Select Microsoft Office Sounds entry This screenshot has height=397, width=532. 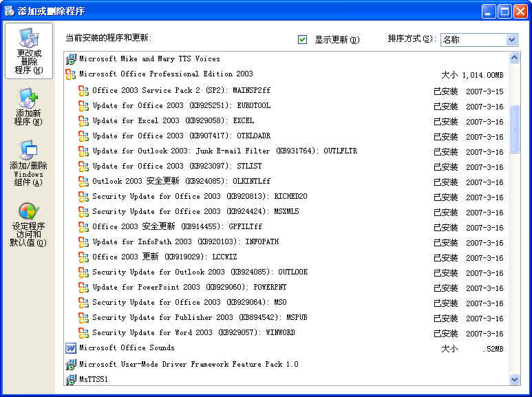pyautogui.click(x=127, y=347)
